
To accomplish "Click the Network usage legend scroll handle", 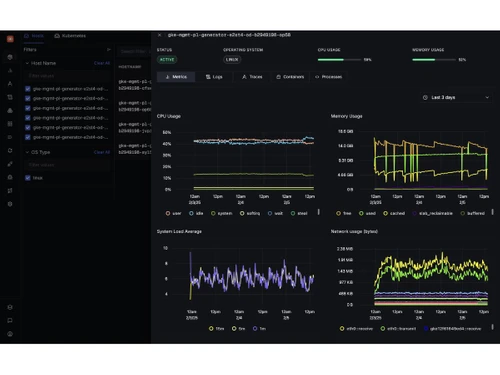I will coord(493,327).
